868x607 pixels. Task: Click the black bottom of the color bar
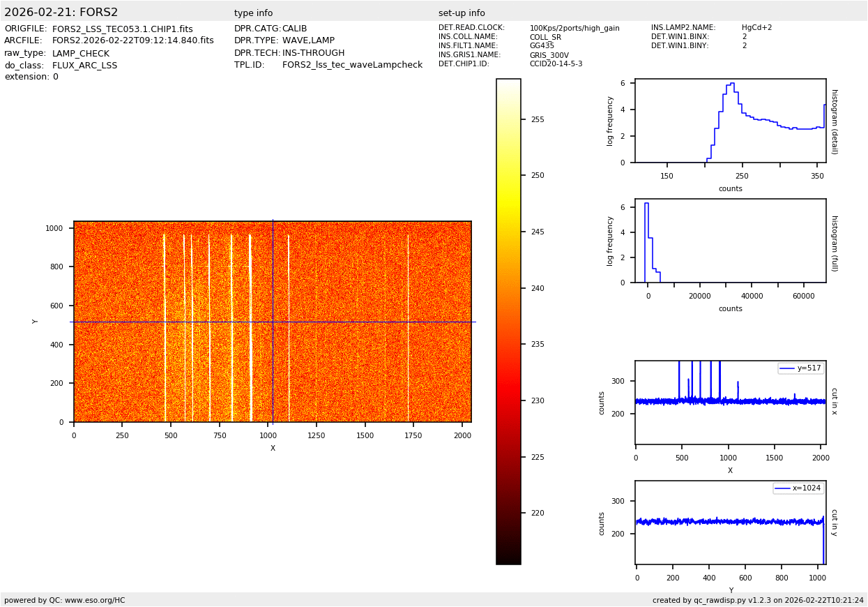pyautogui.click(x=508, y=557)
